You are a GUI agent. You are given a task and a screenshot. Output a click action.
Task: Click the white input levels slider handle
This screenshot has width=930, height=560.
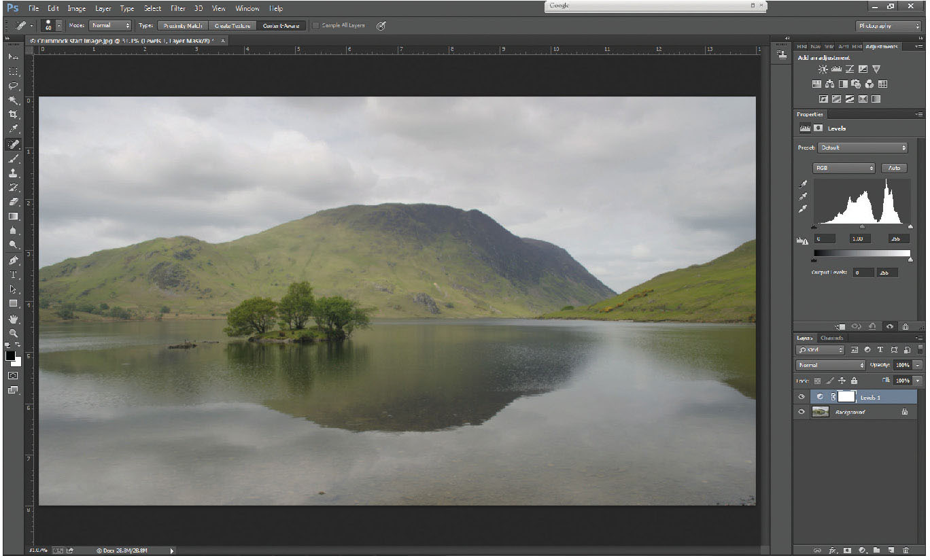tap(910, 227)
